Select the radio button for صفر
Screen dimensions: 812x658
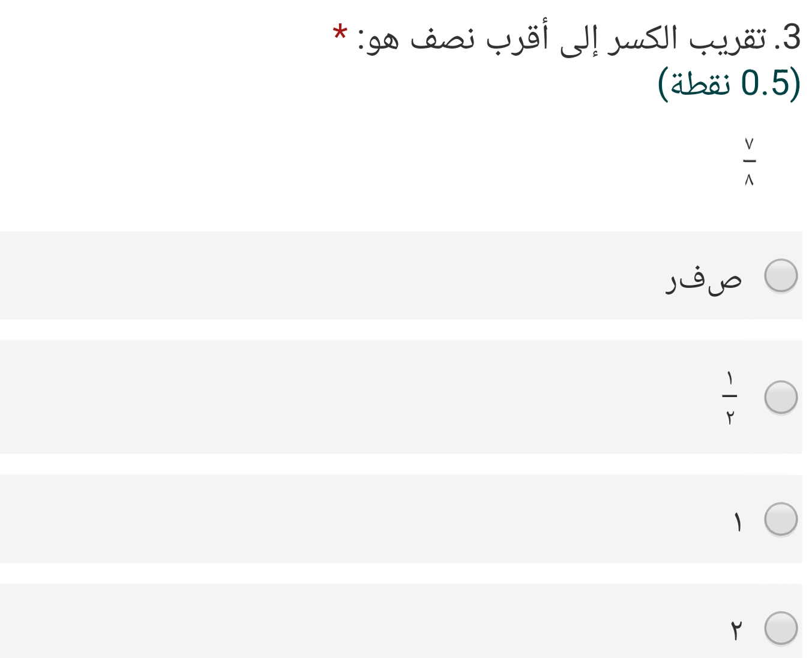(780, 276)
